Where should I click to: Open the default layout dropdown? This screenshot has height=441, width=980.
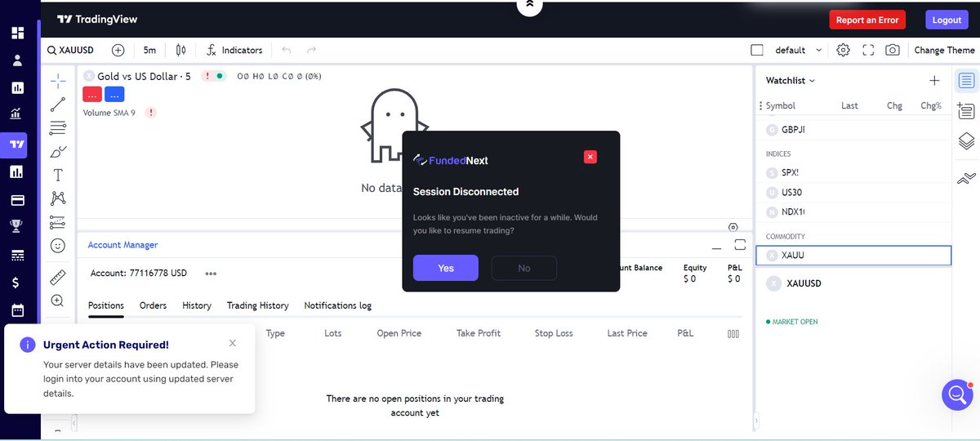[x=800, y=50]
